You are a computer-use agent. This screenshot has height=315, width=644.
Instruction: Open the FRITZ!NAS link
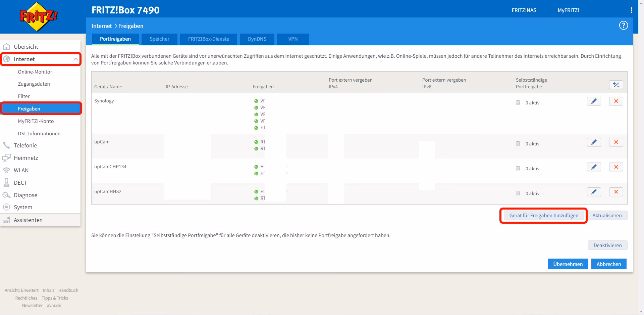[524, 10]
